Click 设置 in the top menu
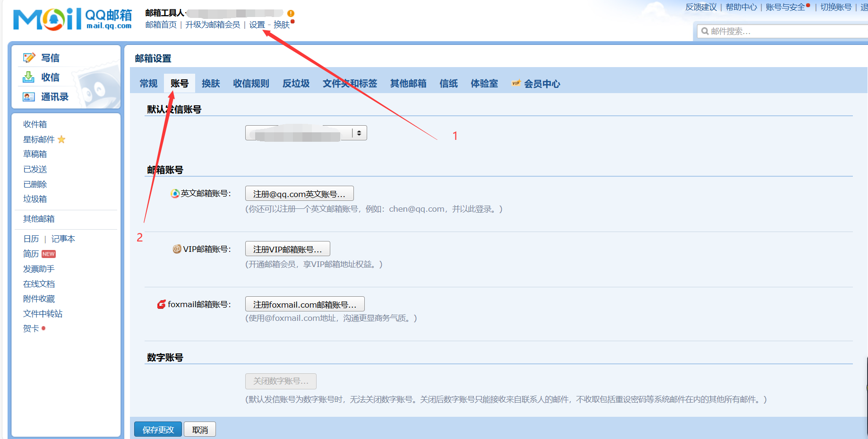The width and height of the screenshot is (868, 439). [x=257, y=25]
